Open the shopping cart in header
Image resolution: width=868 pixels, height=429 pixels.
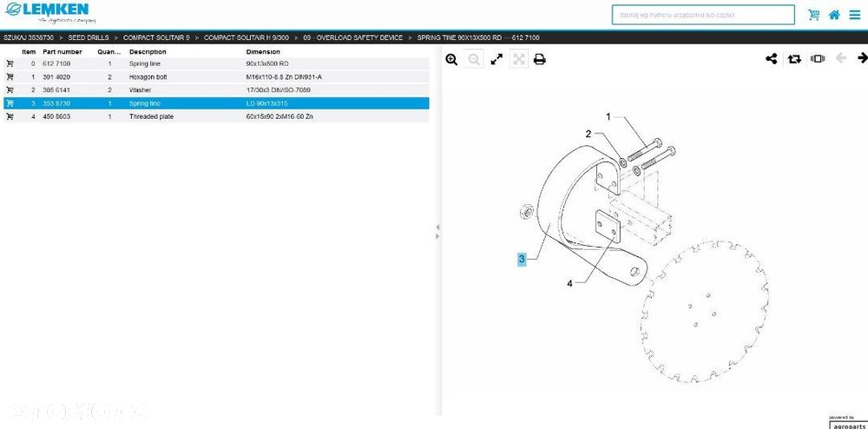(814, 15)
